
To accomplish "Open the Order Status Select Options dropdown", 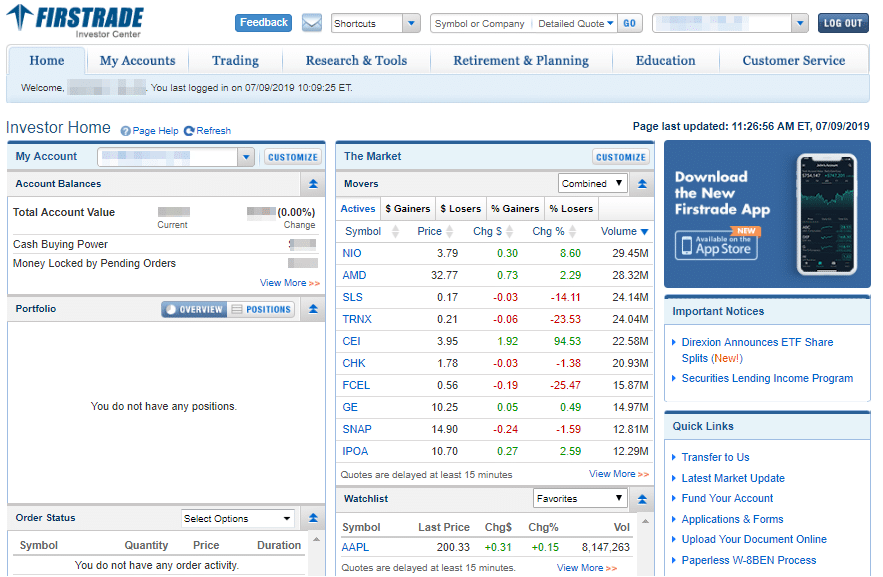I will 238,518.
